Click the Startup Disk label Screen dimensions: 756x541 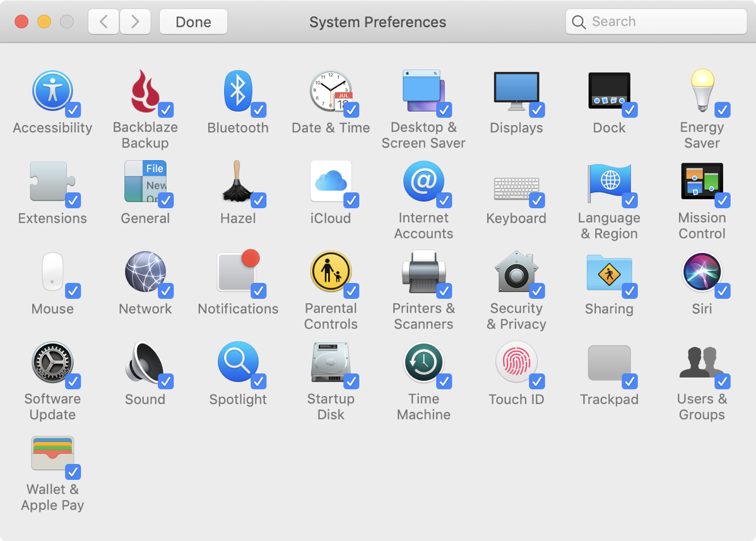(x=331, y=407)
